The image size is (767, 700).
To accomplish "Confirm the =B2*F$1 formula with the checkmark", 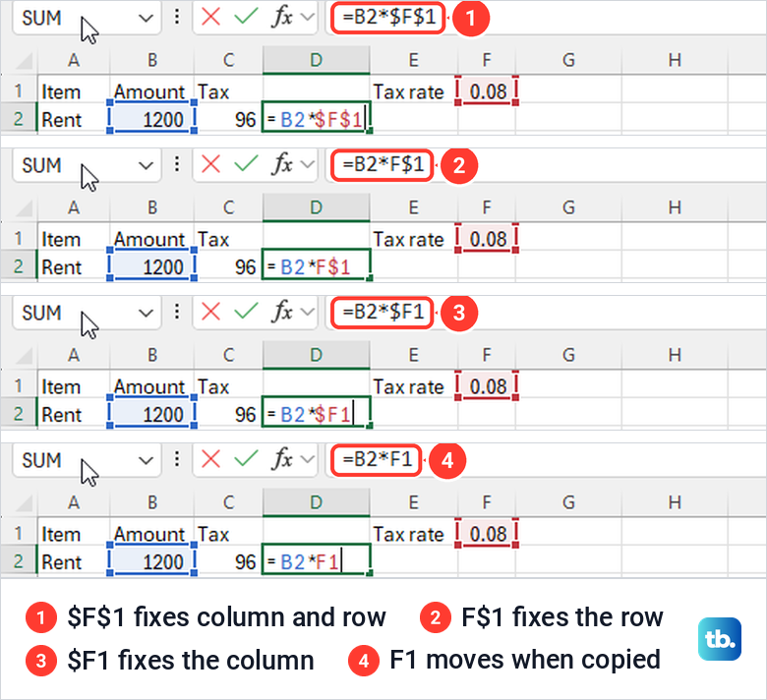I will click(x=246, y=164).
